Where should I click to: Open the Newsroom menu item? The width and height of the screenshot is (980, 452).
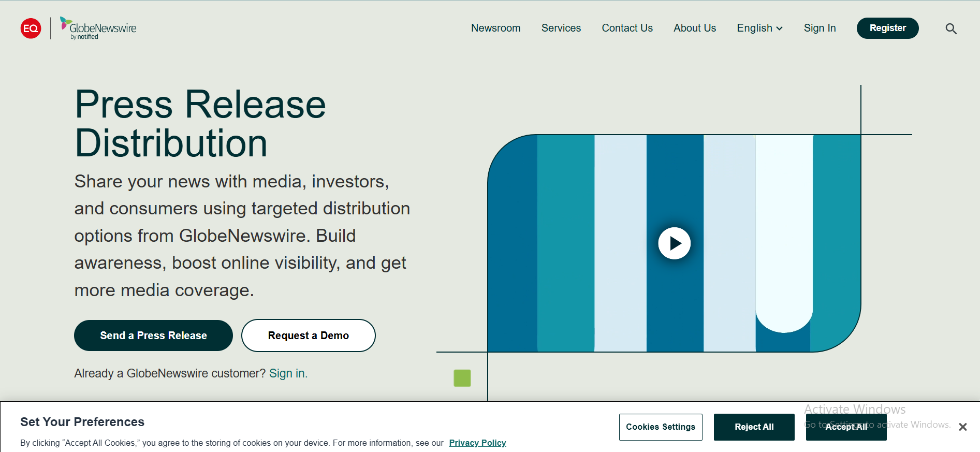click(495, 28)
